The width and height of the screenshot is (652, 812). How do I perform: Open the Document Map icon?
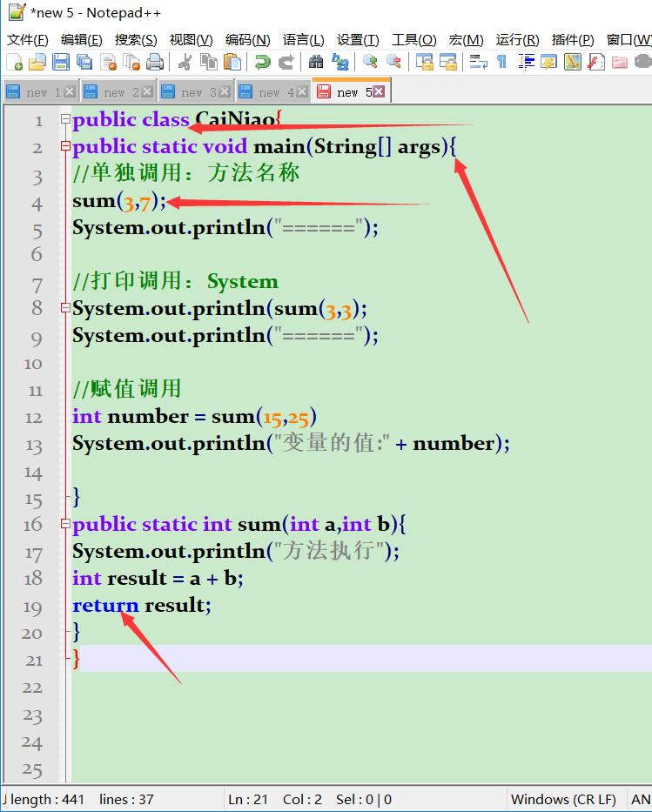(572, 62)
